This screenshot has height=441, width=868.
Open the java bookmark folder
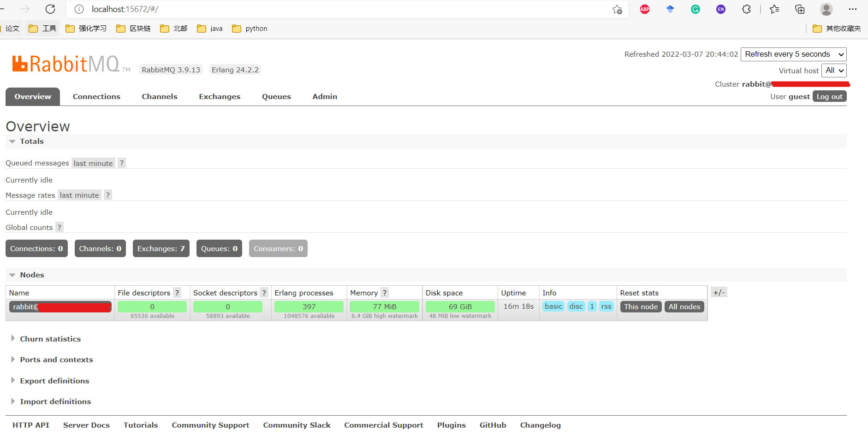209,29
